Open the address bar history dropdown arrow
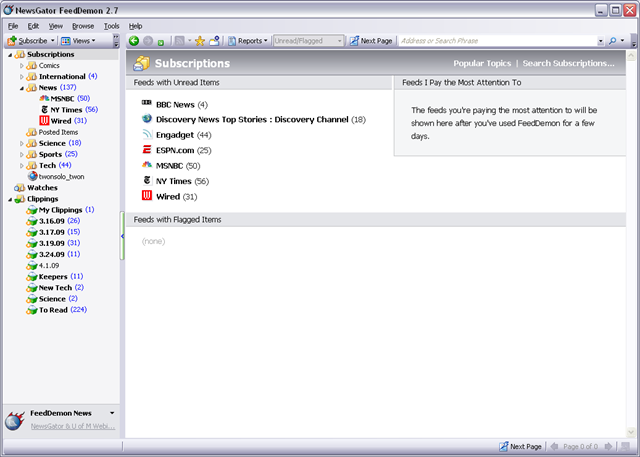640x457 pixels. (x=600, y=41)
